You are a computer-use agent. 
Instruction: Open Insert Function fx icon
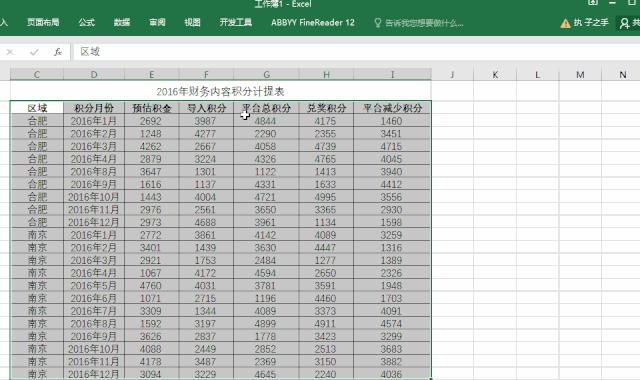tap(58, 52)
